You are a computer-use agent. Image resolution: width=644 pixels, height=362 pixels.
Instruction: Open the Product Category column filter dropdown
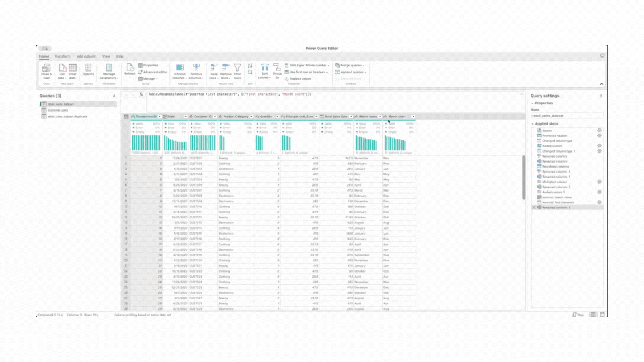click(x=251, y=117)
